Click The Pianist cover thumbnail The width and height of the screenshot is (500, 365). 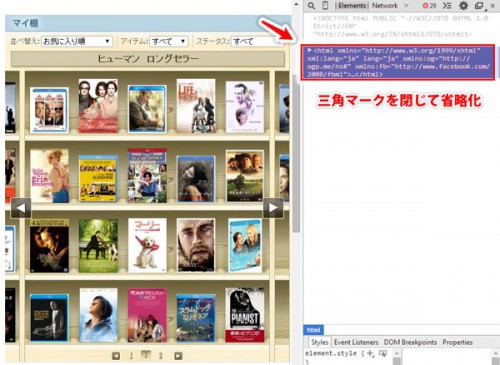[x=245, y=315]
